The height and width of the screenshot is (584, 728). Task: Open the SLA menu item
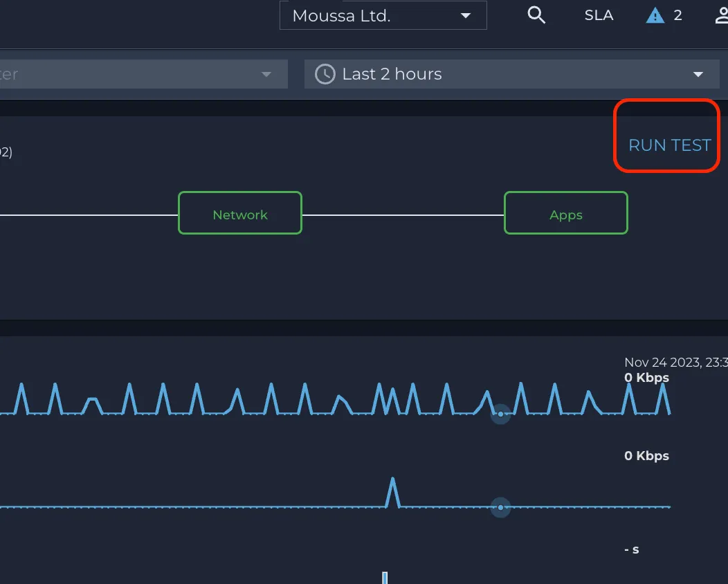tap(599, 15)
